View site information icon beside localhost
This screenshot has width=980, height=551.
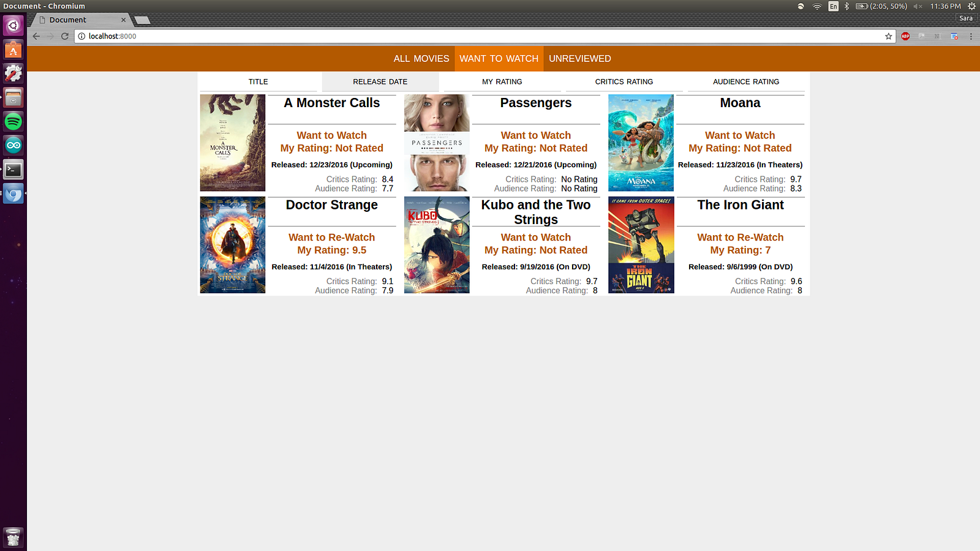pyautogui.click(x=81, y=36)
